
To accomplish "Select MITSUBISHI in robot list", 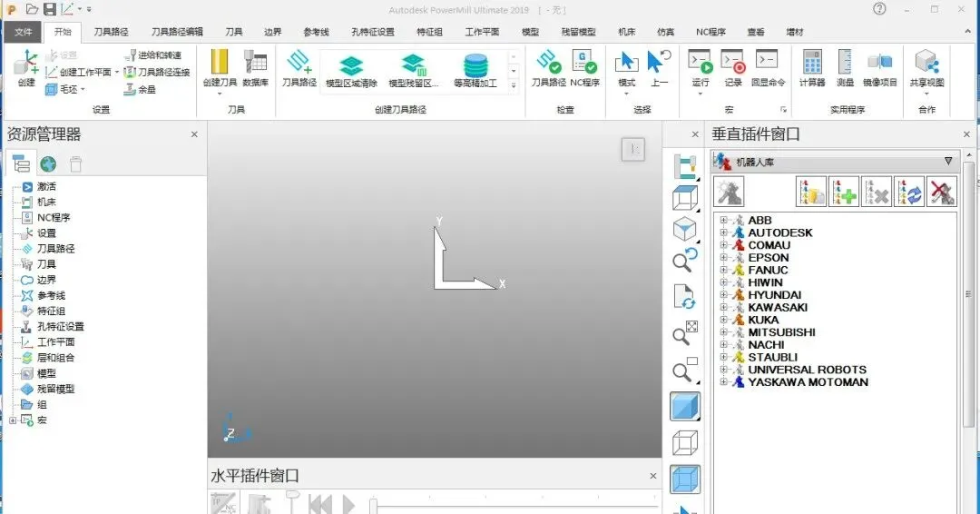I will [x=781, y=332].
